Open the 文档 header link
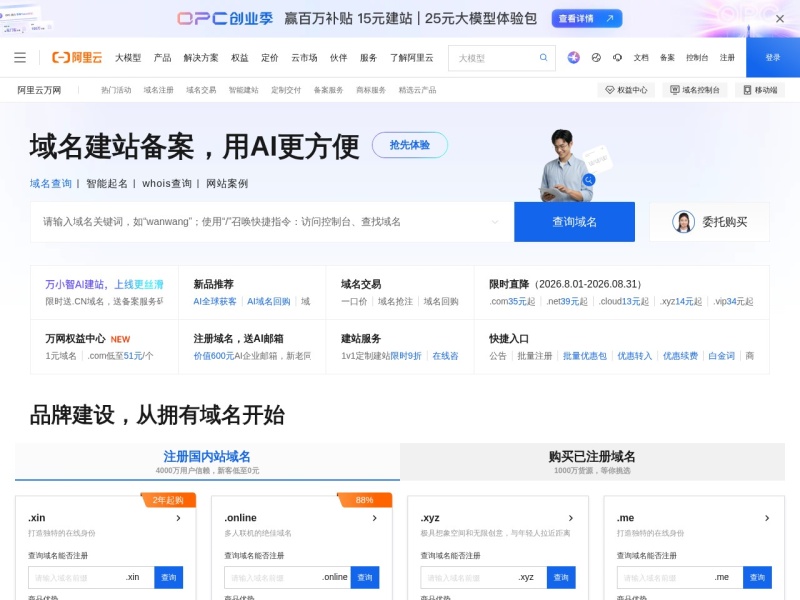800x600 pixels. pyautogui.click(x=641, y=58)
